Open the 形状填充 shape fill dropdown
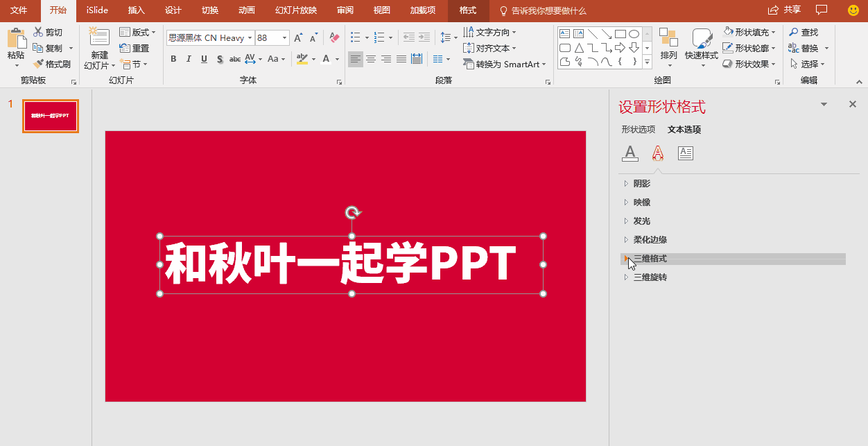 tap(749, 32)
